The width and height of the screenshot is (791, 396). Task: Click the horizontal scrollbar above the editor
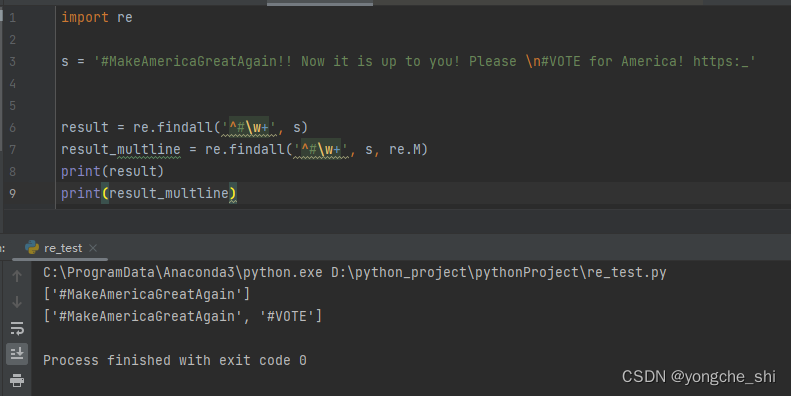pos(320,4)
